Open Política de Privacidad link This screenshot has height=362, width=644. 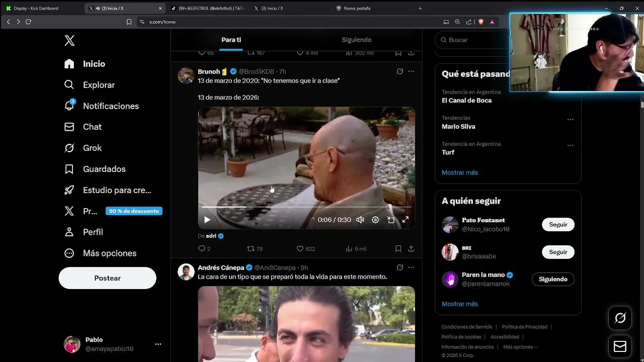point(524,327)
